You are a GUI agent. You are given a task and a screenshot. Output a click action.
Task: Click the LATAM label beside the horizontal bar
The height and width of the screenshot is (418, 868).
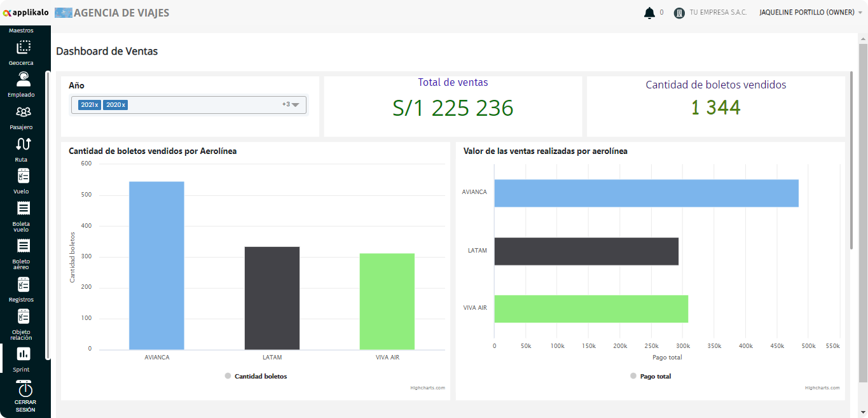click(x=477, y=251)
